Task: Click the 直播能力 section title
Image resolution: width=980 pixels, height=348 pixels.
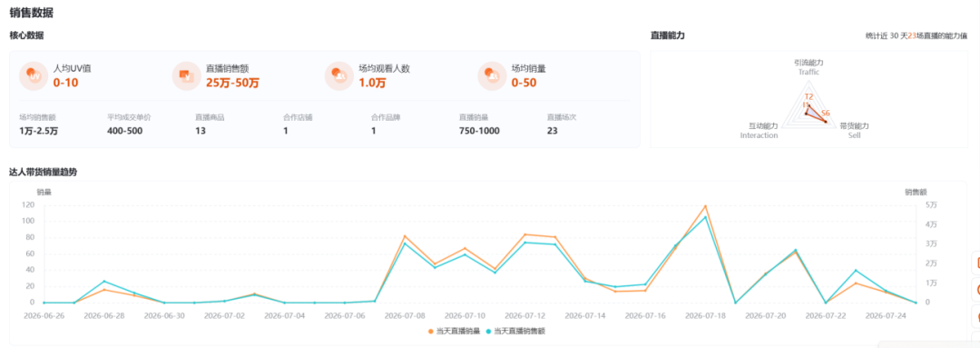Action: 668,35
